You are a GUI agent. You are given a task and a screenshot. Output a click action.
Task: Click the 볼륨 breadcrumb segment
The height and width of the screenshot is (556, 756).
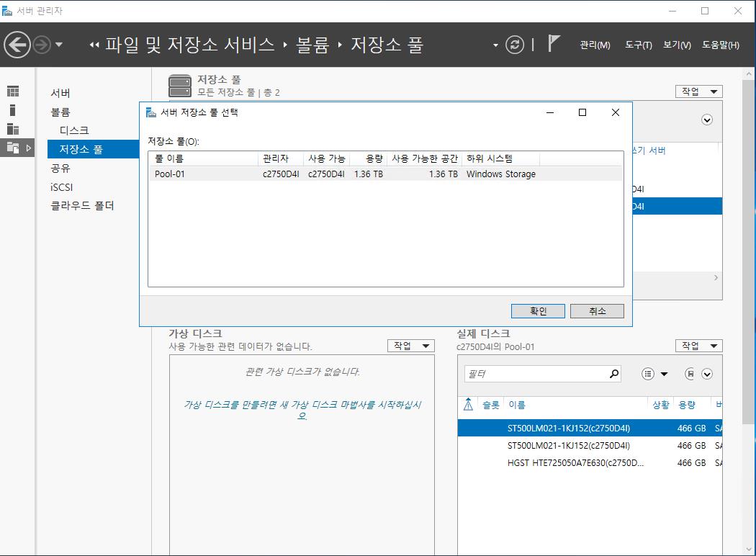[312, 45]
